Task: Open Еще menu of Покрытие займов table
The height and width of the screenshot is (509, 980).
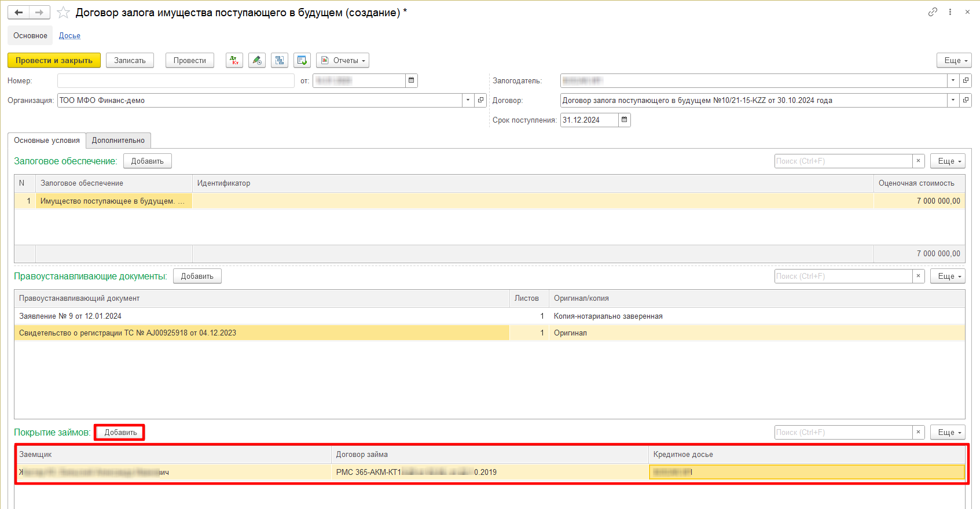Action: 948,432
